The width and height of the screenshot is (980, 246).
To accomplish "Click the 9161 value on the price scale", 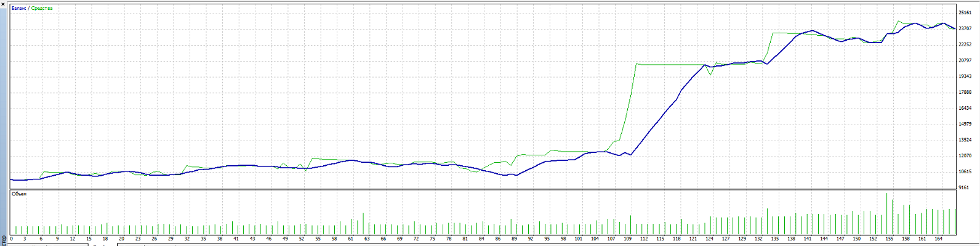I will 963,187.
